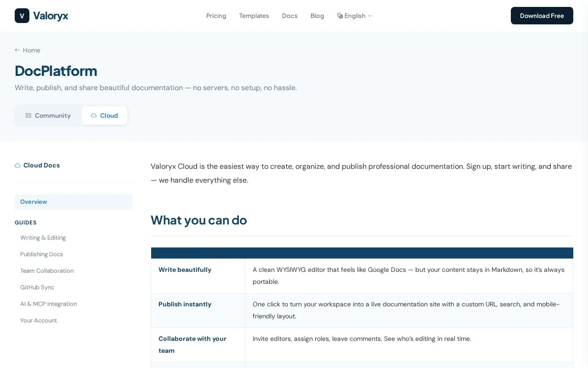Expand the English language dropdown
The height and width of the screenshot is (368, 588).
[x=355, y=16]
